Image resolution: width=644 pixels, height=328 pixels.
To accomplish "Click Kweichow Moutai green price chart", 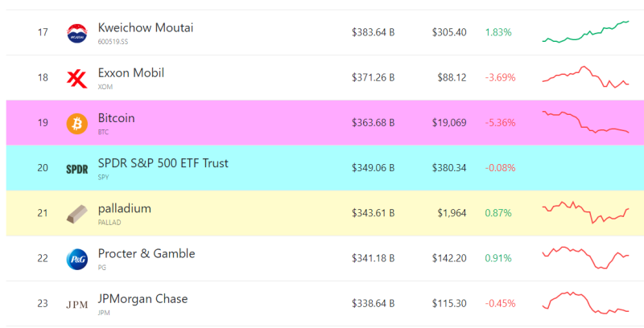I will [586, 32].
